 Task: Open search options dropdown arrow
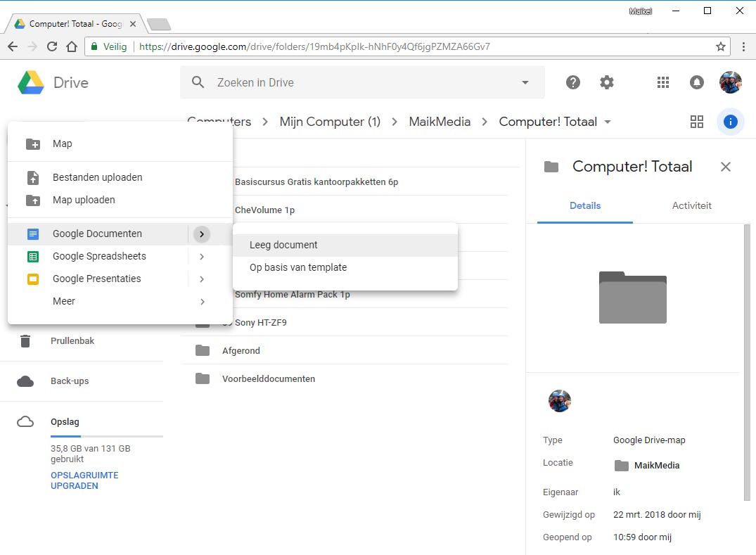tap(525, 82)
